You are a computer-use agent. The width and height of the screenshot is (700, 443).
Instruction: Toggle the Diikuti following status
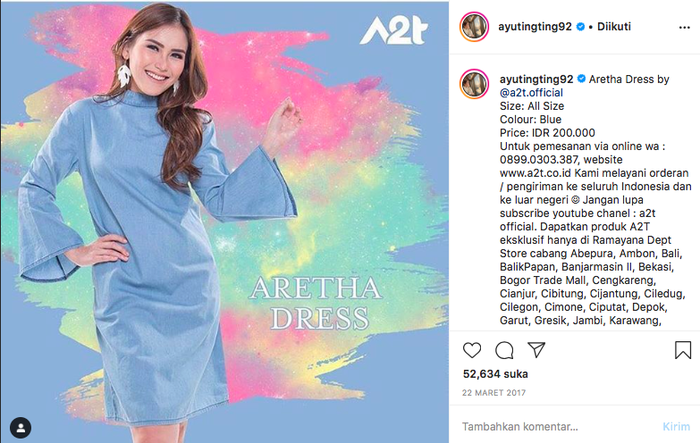(x=614, y=26)
